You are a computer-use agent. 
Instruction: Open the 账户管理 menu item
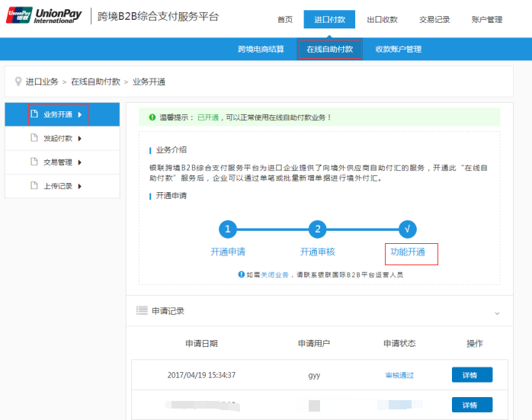487,20
